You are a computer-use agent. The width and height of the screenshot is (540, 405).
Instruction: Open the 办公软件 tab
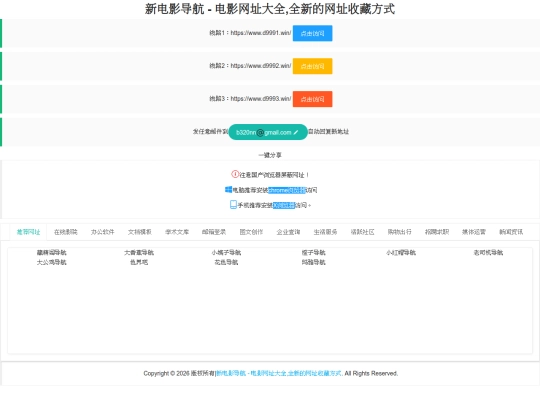103,232
